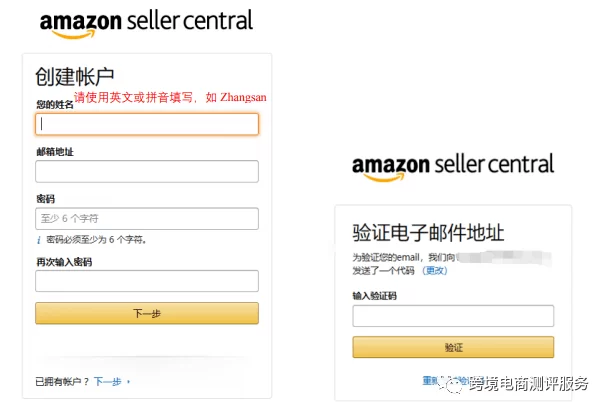Click the right Amazon Seller Central logo
608x411 pixels.
(453, 167)
